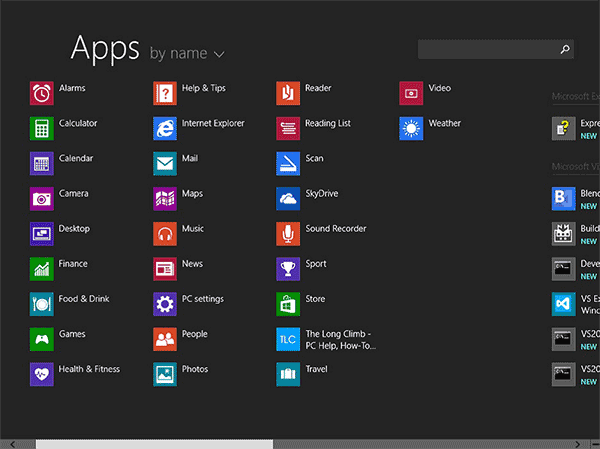Image resolution: width=600 pixels, height=449 pixels.
Task: Expand the 'by name' sort dropdown
Action: coord(187,53)
